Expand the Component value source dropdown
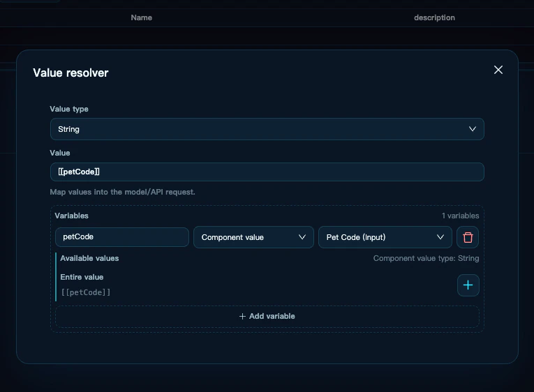 pyautogui.click(x=253, y=237)
